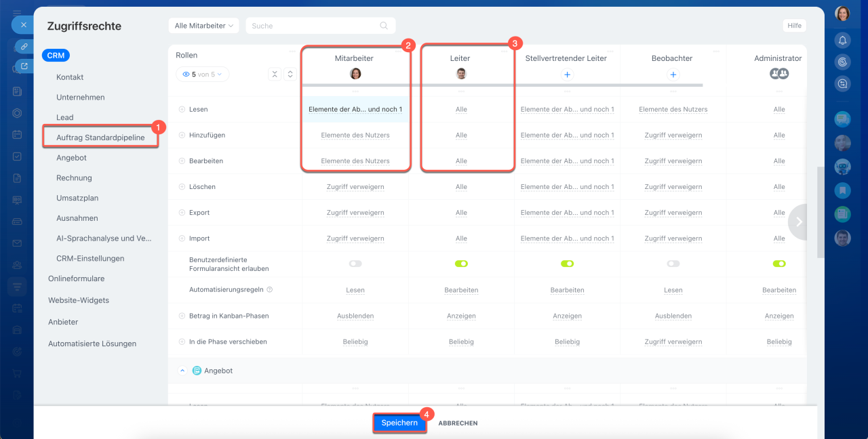868x439 pixels.
Task: Click the search magnifier icon
Action: point(384,26)
